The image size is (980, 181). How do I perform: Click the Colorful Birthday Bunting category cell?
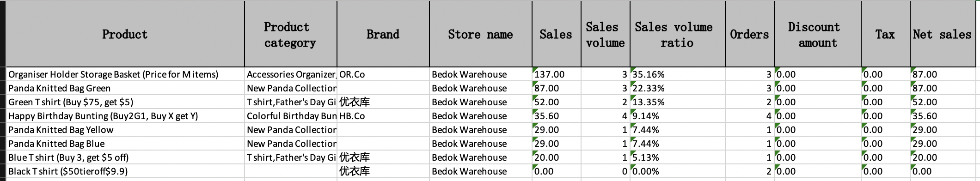pos(291,116)
